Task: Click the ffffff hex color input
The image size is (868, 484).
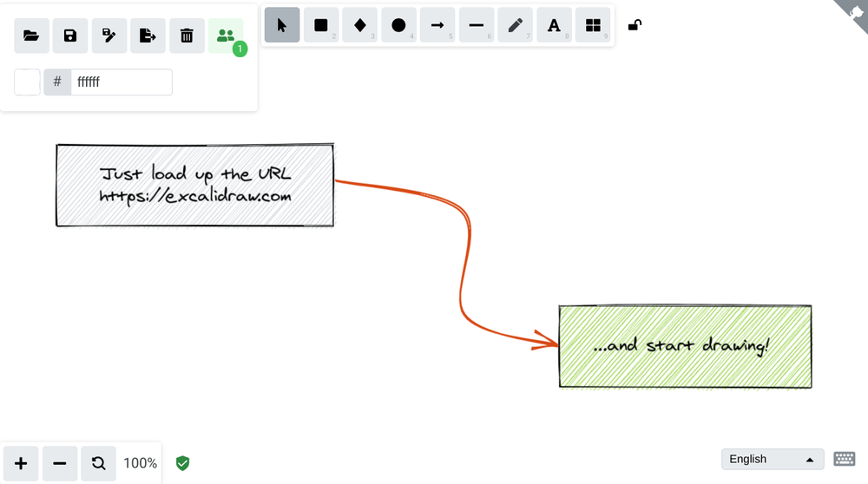Action: pos(122,82)
